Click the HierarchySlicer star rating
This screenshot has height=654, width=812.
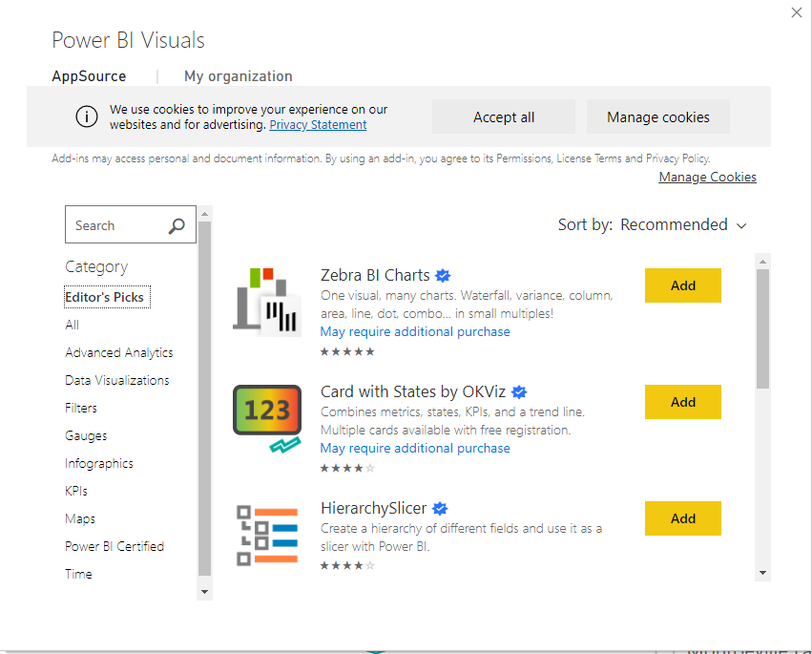tap(347, 565)
